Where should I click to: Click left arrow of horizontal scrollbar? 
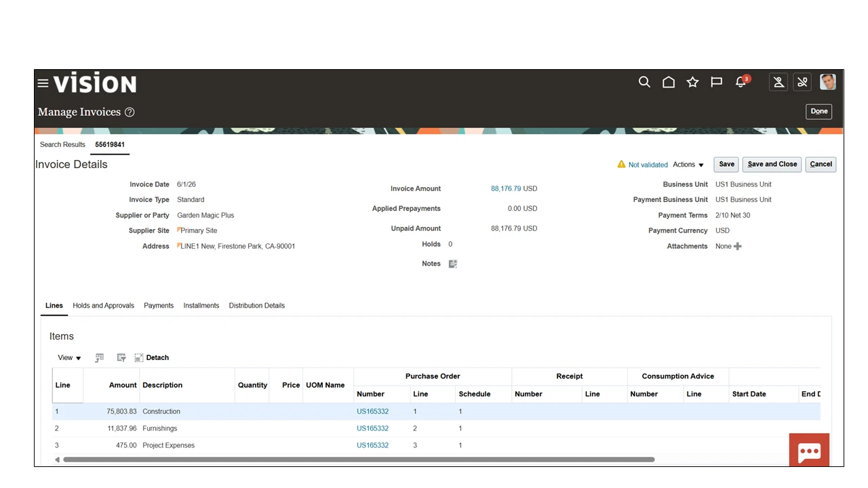tap(57, 460)
